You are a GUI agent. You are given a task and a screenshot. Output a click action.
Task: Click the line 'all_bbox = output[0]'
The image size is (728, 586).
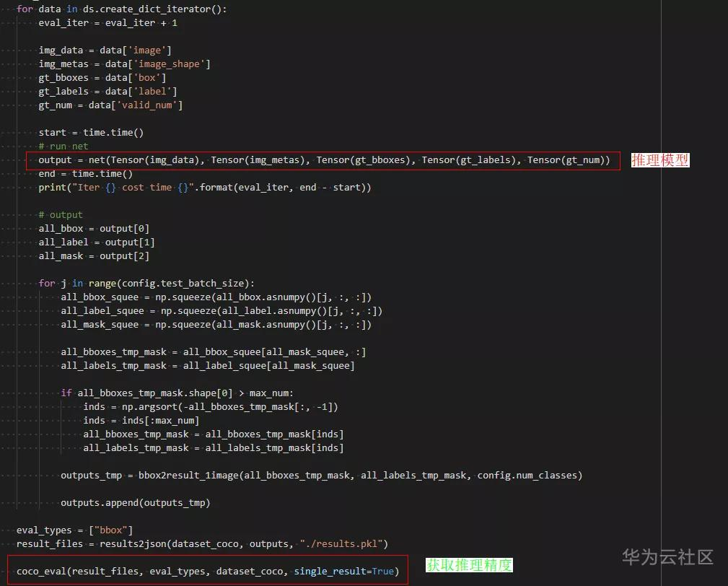[94, 229]
